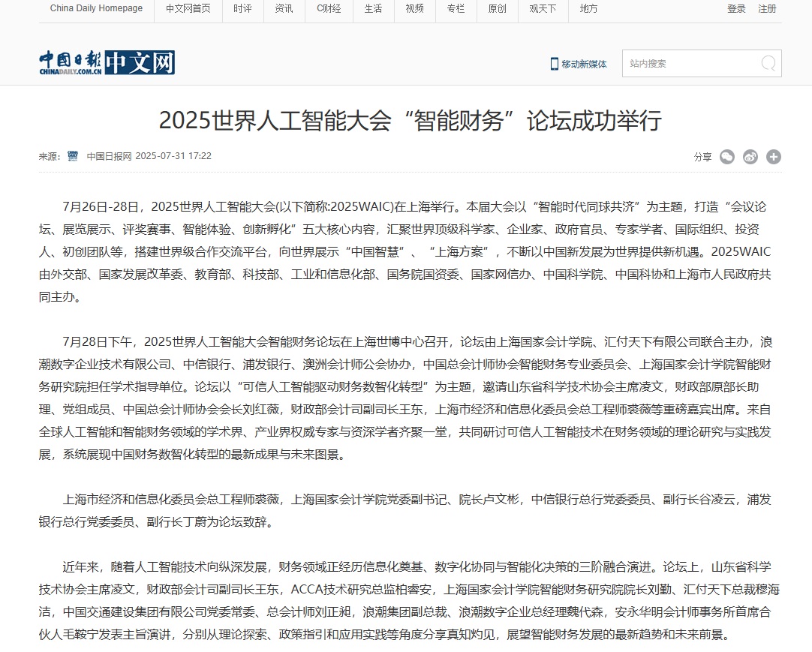The image size is (812, 652).
Task: Open the 观天下 navigation item
Action: coord(543,9)
